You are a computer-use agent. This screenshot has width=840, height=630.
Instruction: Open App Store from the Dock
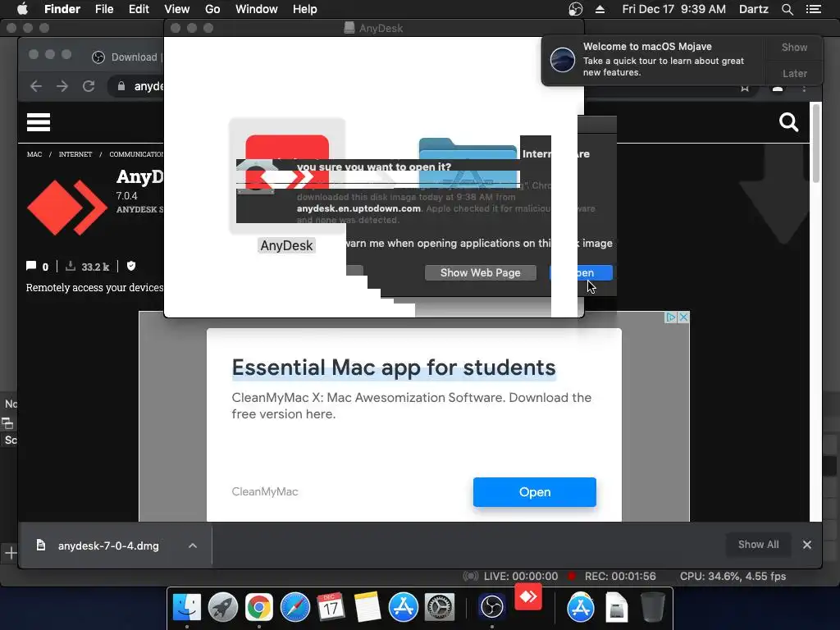click(404, 608)
